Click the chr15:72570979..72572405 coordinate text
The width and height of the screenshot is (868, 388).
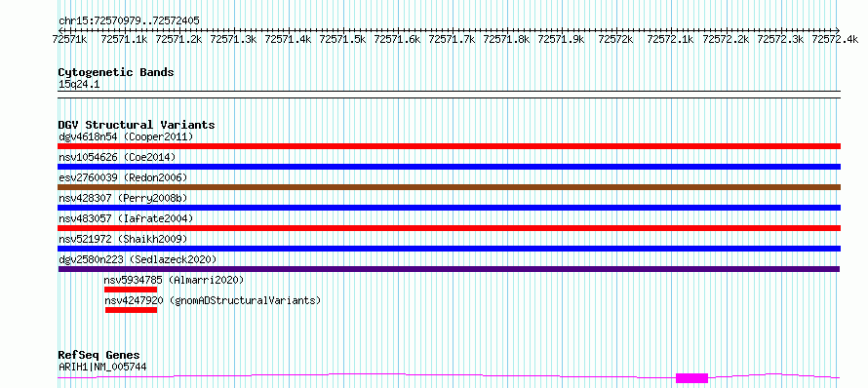(129, 20)
